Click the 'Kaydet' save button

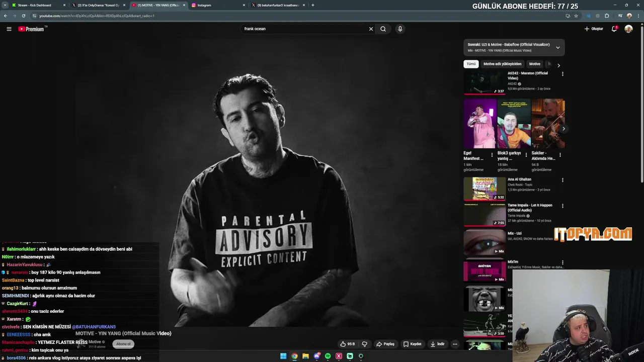coord(413,344)
